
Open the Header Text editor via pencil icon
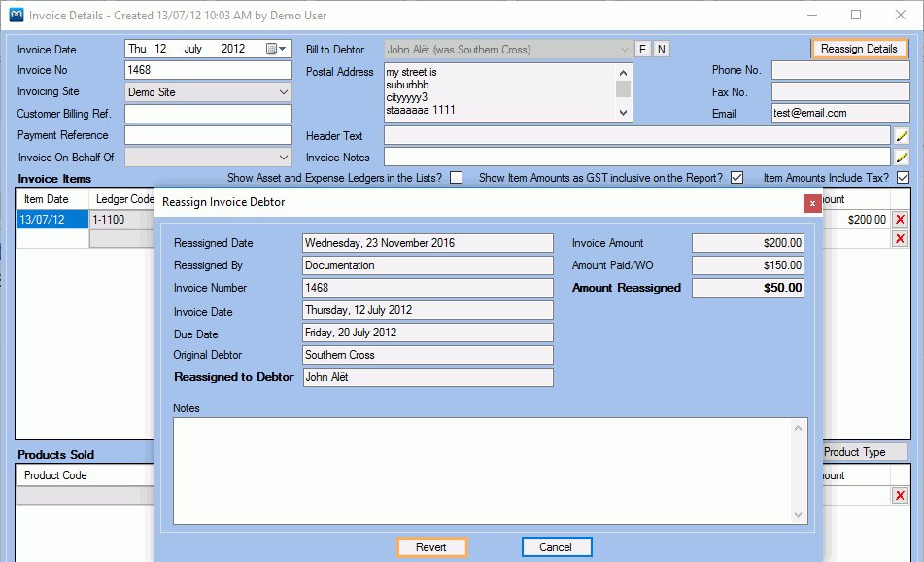(900, 135)
